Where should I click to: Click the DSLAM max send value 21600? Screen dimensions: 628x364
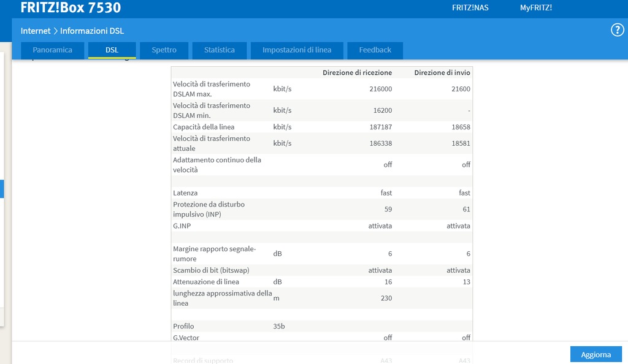[461, 89]
